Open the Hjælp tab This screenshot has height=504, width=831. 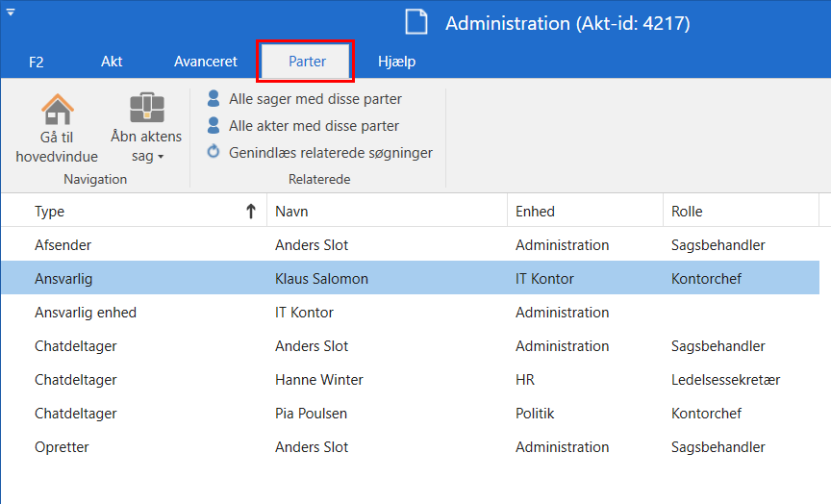(x=396, y=62)
